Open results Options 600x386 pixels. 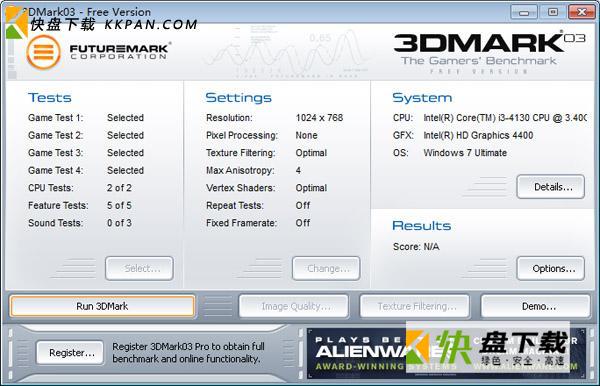pyautogui.click(x=551, y=269)
